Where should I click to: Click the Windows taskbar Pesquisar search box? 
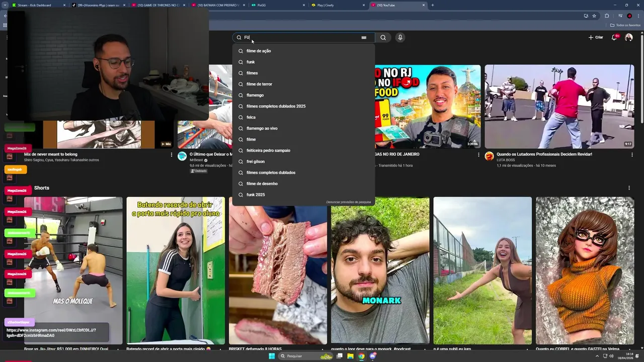306,356
